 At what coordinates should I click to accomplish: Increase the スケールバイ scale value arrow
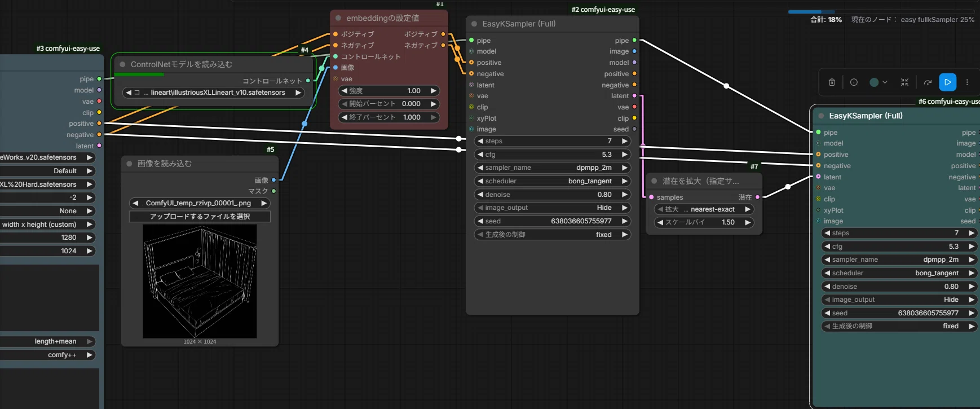click(748, 222)
